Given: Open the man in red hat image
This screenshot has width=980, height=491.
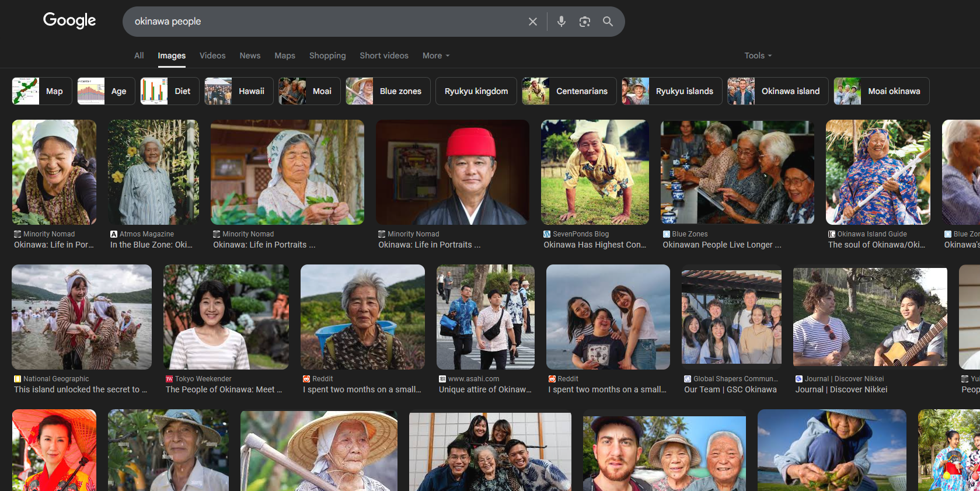Looking at the screenshot, I should click(x=453, y=172).
